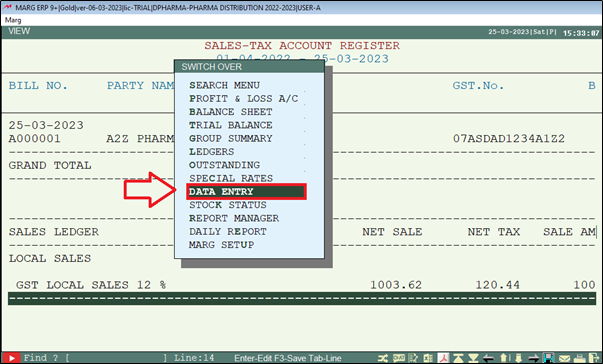Click bill number A000001 row
Screen dimensions: 603x364
click(x=34, y=139)
